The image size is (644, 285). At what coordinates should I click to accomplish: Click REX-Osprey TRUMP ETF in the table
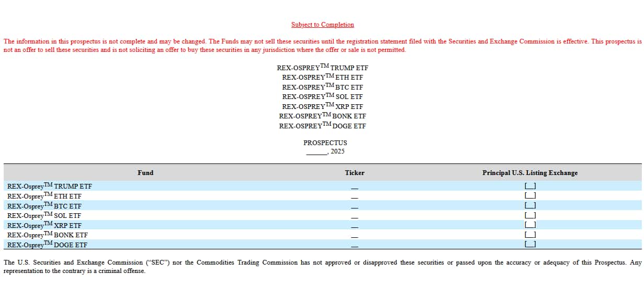click(x=50, y=186)
